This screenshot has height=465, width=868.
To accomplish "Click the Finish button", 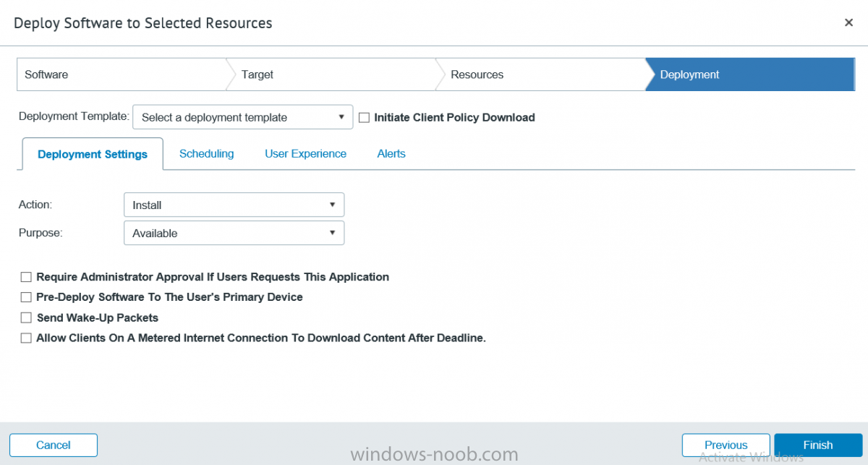I will coord(818,445).
